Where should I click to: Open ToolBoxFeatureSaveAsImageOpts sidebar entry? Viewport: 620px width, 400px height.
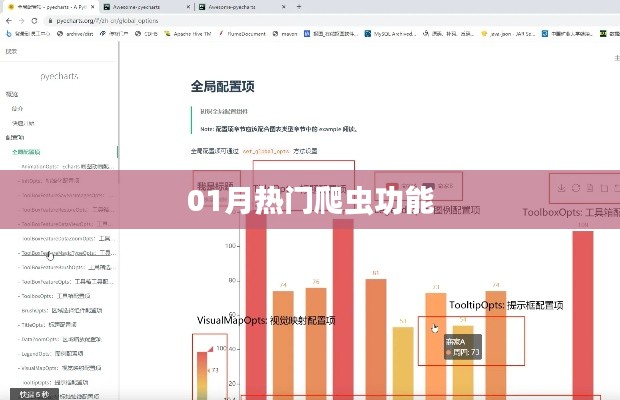pos(66,195)
